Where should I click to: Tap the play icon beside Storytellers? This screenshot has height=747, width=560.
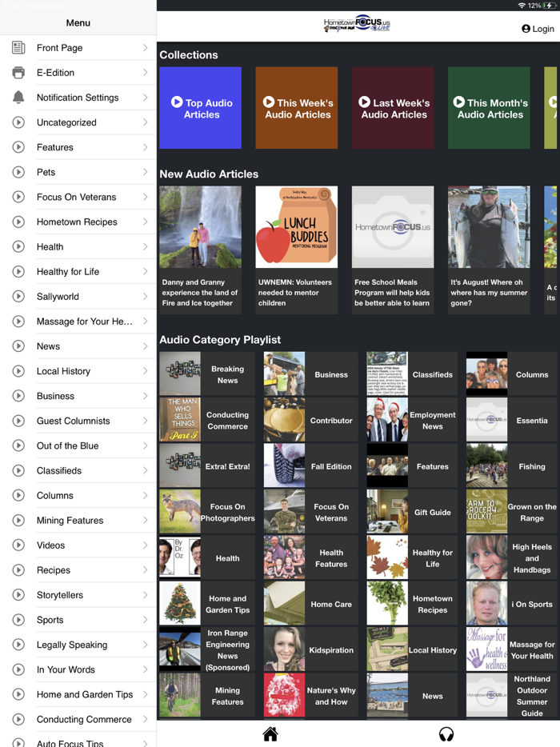pyautogui.click(x=18, y=594)
